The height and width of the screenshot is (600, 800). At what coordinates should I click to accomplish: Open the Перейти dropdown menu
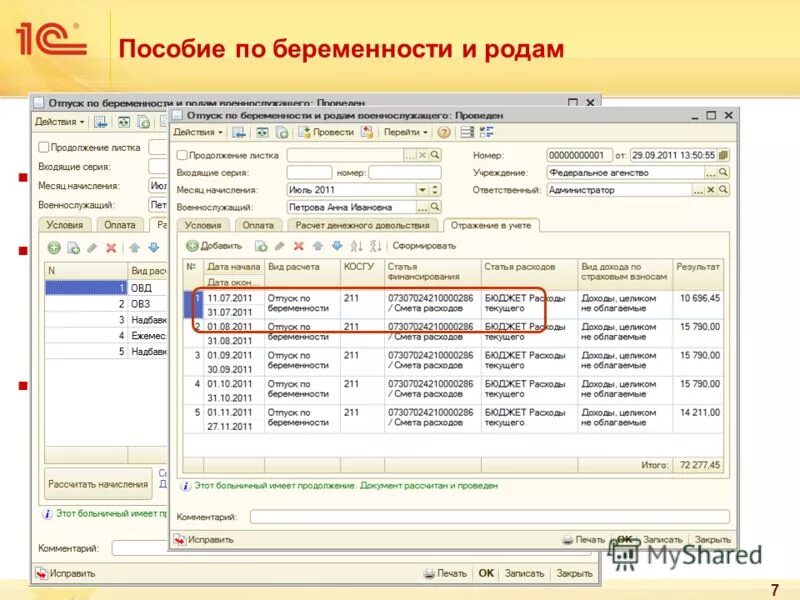pos(404,131)
